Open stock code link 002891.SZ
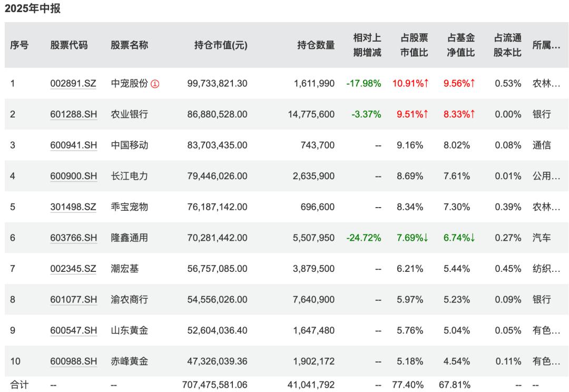The image size is (569, 392). (x=73, y=83)
